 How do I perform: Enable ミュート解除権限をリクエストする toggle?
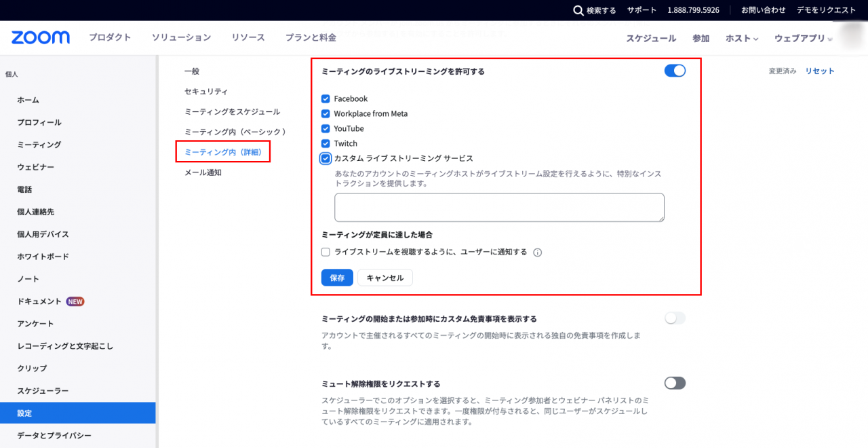(x=675, y=384)
